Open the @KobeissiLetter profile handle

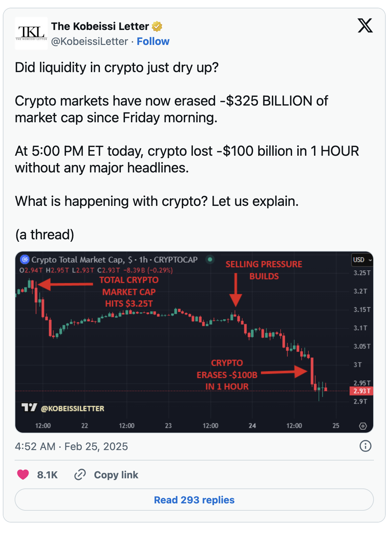tap(89, 41)
